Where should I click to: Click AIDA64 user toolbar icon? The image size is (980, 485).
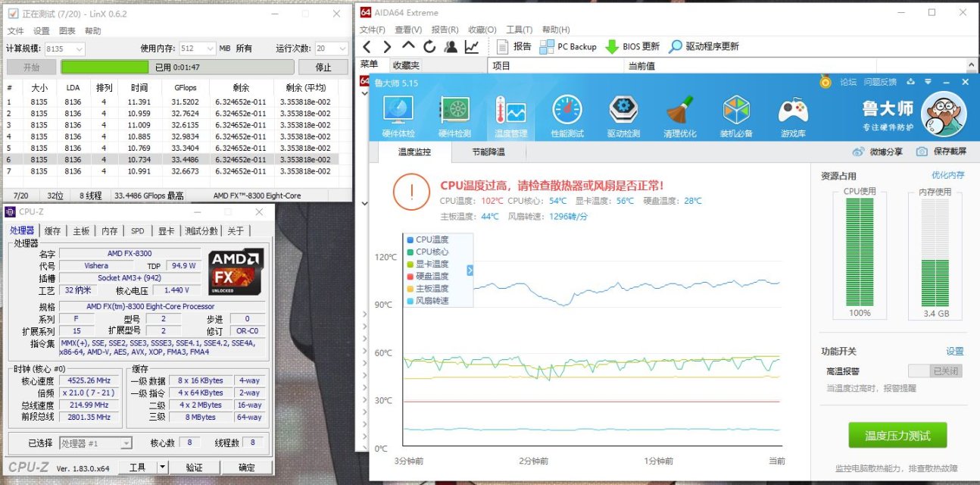pyautogui.click(x=451, y=46)
